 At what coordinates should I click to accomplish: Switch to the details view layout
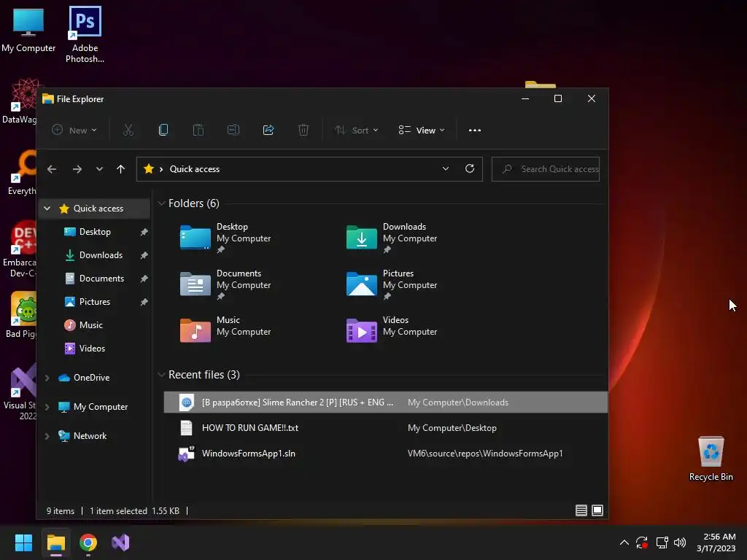point(581,510)
